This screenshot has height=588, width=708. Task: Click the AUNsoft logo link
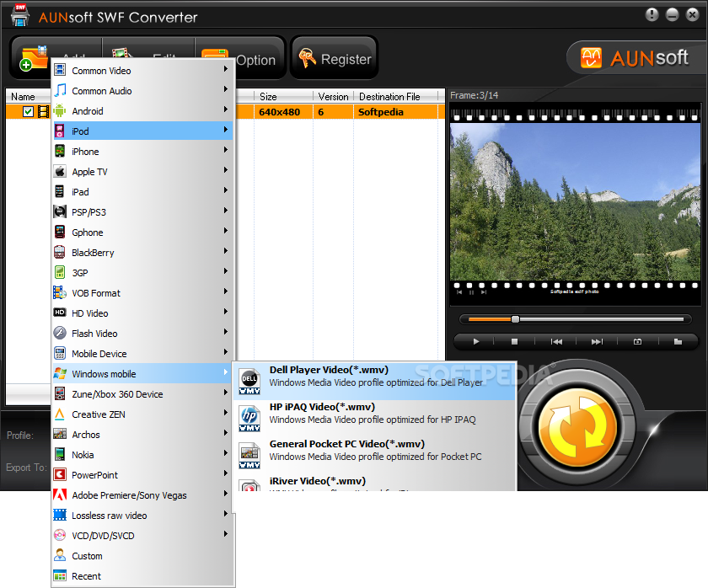click(x=635, y=58)
